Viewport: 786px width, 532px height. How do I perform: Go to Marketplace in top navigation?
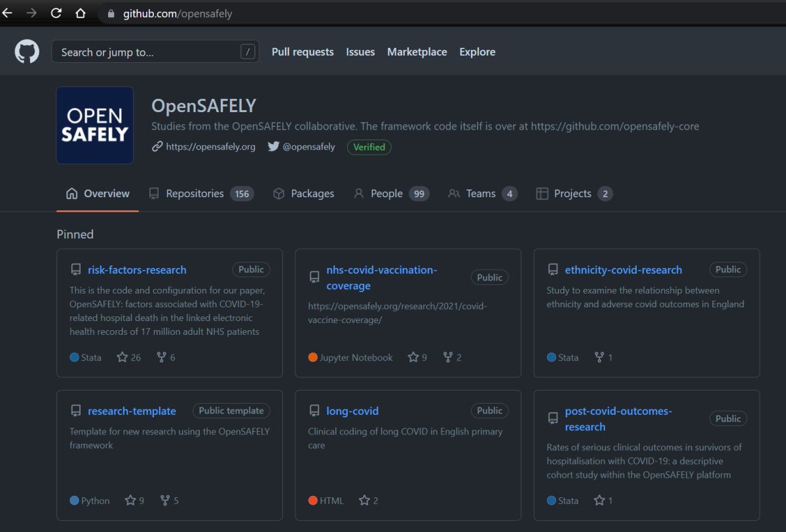point(417,52)
